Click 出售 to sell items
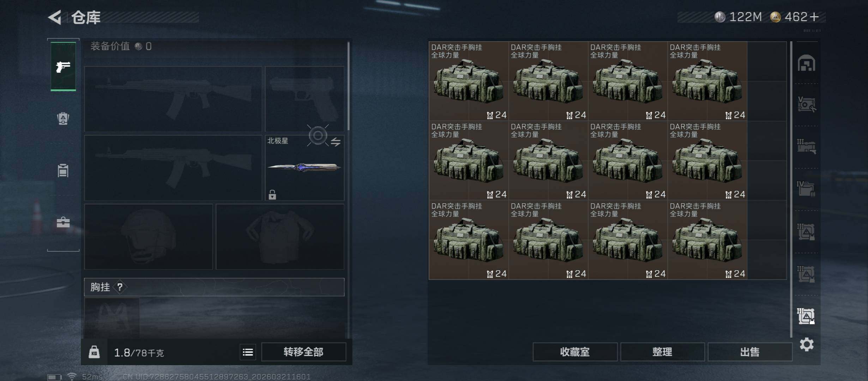The image size is (868, 381). [750, 352]
